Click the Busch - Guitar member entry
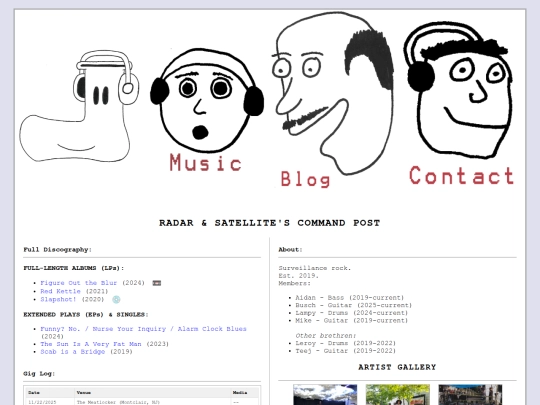This screenshot has width=540, height=405. click(354, 305)
